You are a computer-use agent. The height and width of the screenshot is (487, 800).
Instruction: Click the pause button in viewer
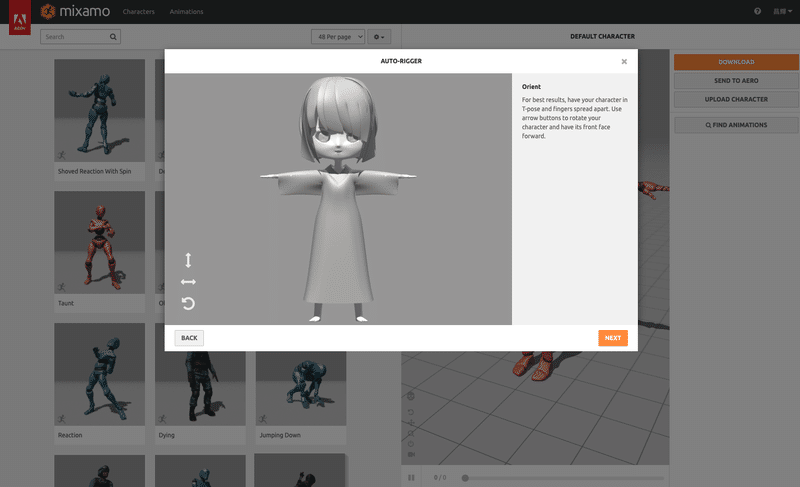pyautogui.click(x=411, y=478)
